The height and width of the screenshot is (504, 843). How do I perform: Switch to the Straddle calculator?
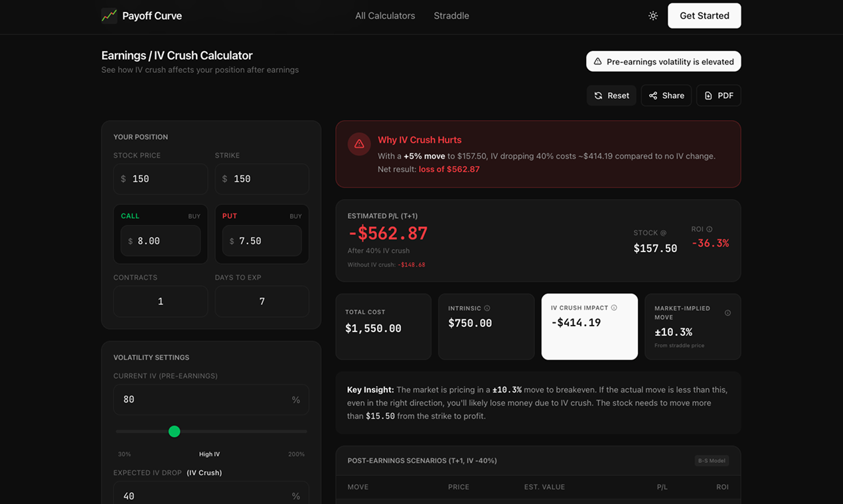tap(451, 15)
